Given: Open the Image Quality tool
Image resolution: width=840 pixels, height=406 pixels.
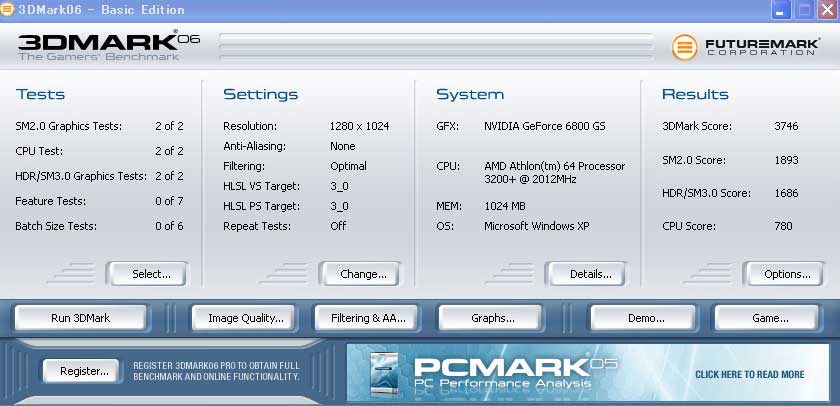Looking at the screenshot, I should coord(244,318).
